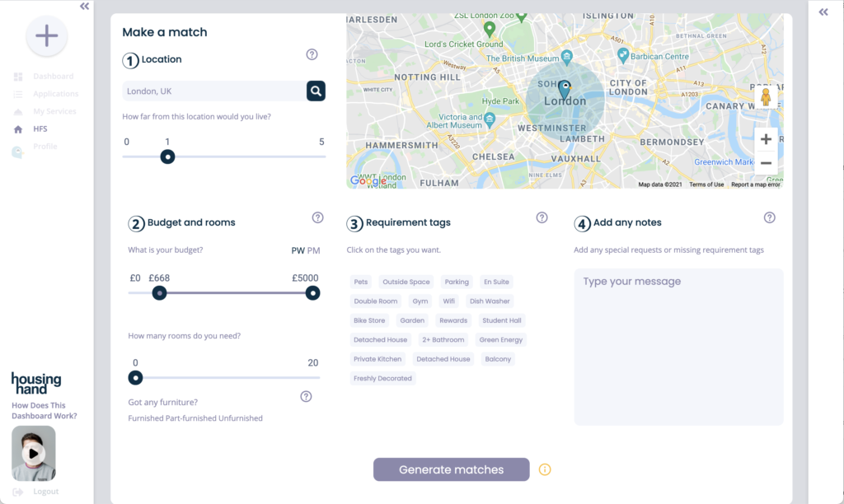Click the budget minimum slider handle £668
This screenshot has width=844, height=504.
pos(159,293)
